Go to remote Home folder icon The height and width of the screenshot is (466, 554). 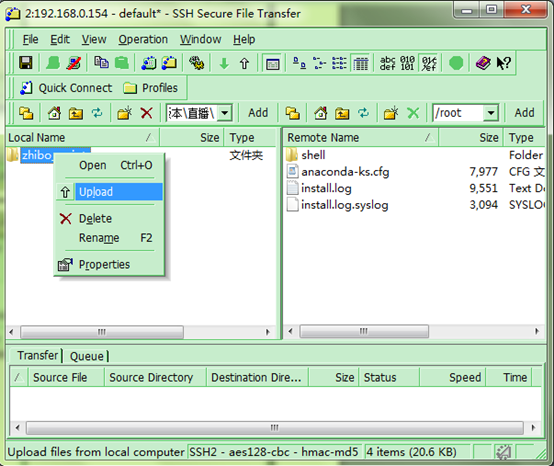pyautogui.click(x=320, y=113)
